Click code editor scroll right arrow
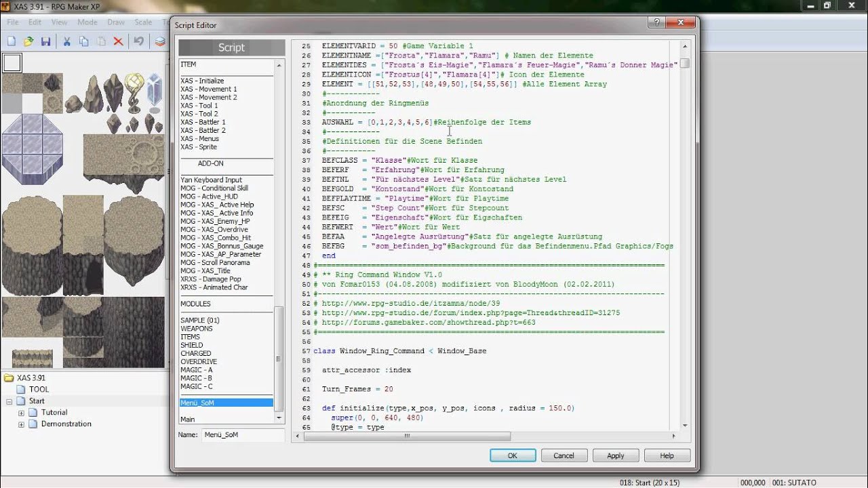The height and width of the screenshot is (488, 868). 673,436
